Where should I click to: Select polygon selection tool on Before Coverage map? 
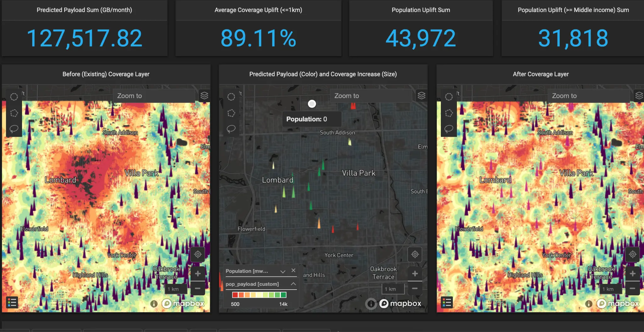point(14,113)
